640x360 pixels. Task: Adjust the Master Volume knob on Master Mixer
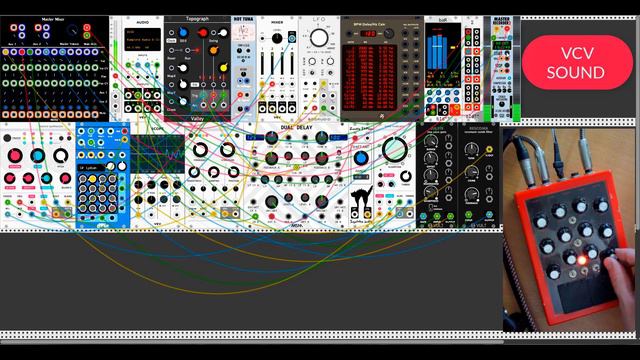[72, 30]
